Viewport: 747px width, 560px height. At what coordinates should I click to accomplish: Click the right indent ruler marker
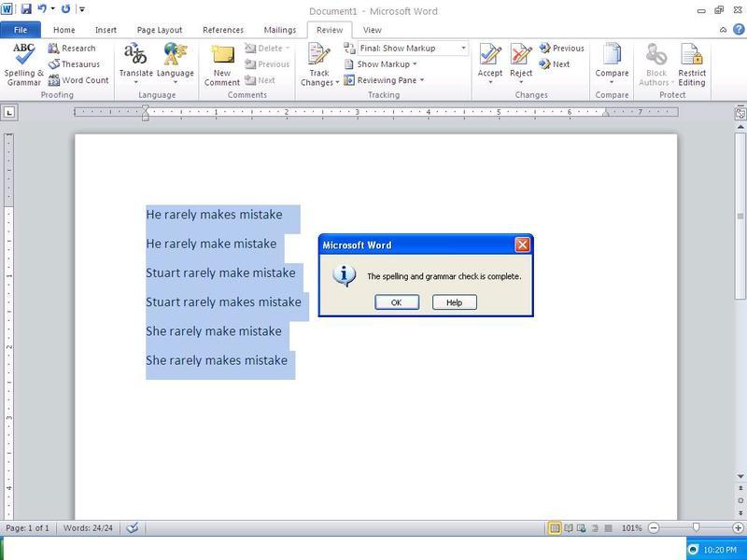pyautogui.click(x=605, y=114)
